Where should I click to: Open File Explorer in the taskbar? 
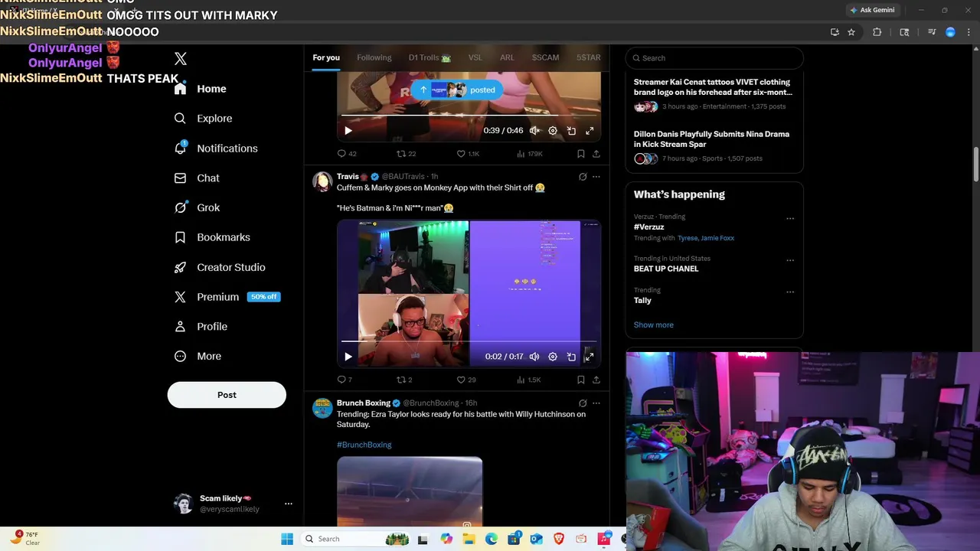point(469,539)
